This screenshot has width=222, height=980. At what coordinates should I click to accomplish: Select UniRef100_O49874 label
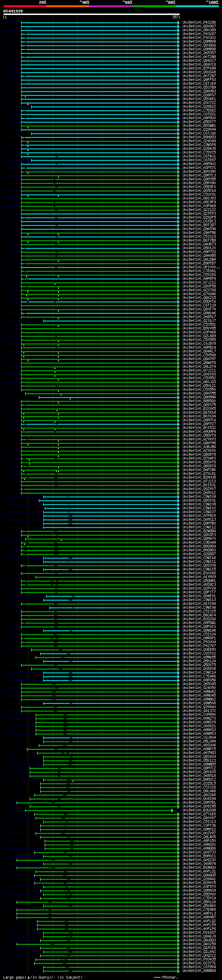click(199, 864)
